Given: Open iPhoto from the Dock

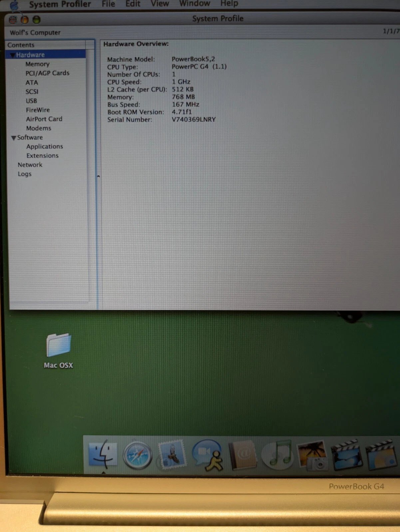Looking at the screenshot, I should [312, 455].
